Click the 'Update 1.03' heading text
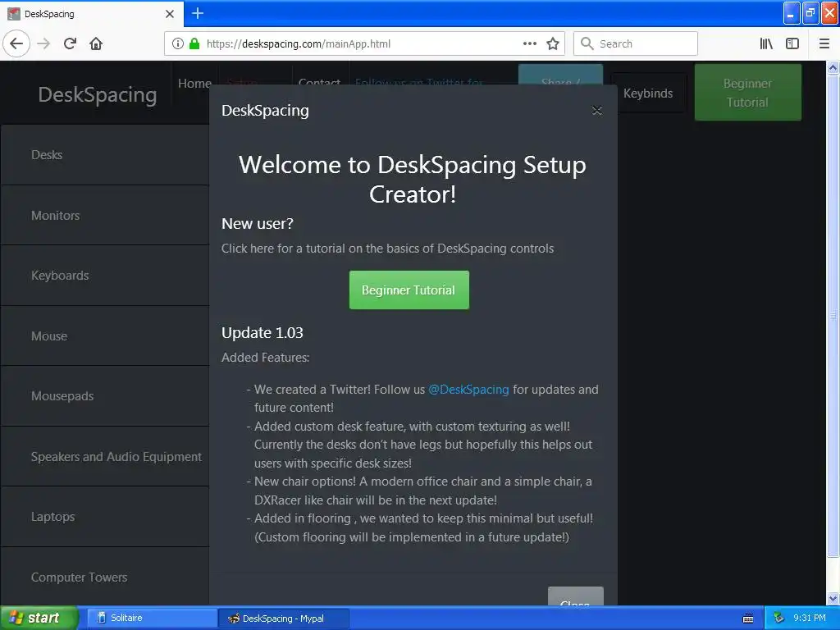The width and height of the screenshot is (840, 630). 262,333
